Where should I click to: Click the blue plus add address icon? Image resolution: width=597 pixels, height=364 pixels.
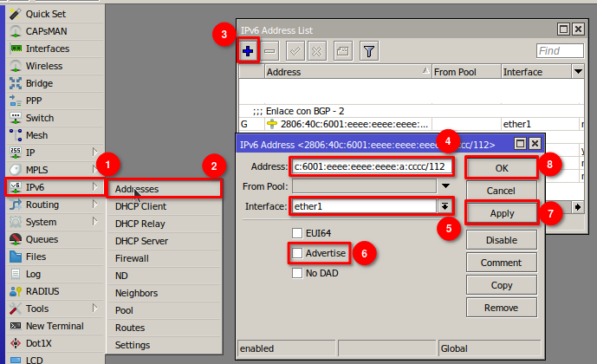(x=249, y=52)
